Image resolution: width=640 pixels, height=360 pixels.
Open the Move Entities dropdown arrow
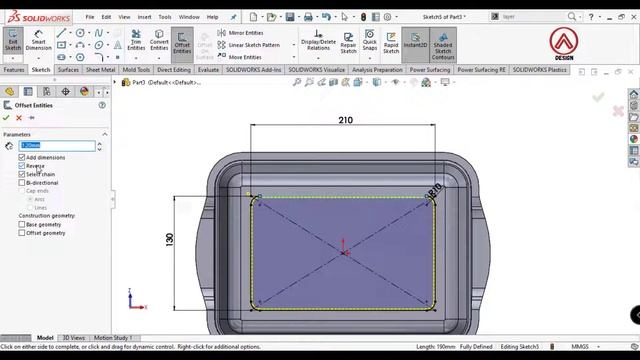pos(294,57)
